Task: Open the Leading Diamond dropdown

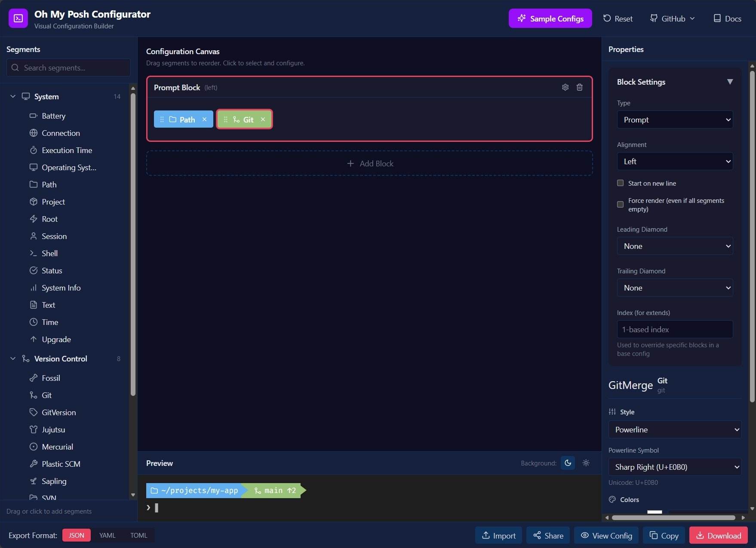Action: click(x=675, y=246)
